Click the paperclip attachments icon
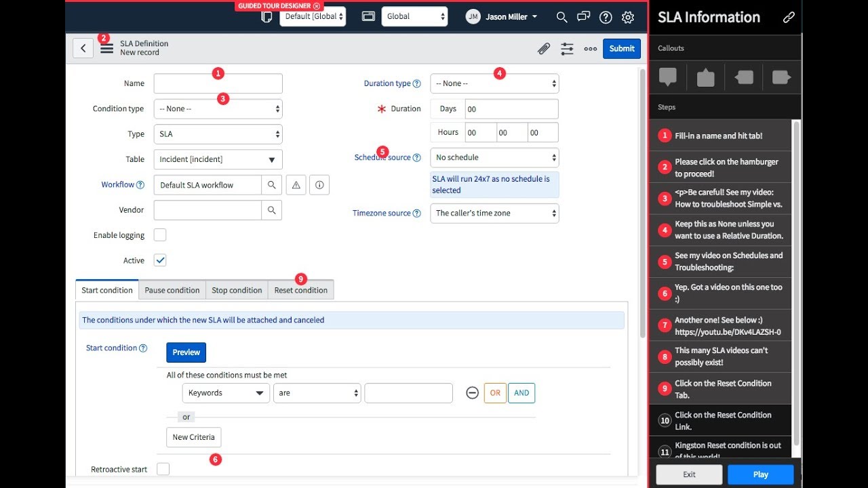This screenshot has width=868, height=488. pos(544,49)
